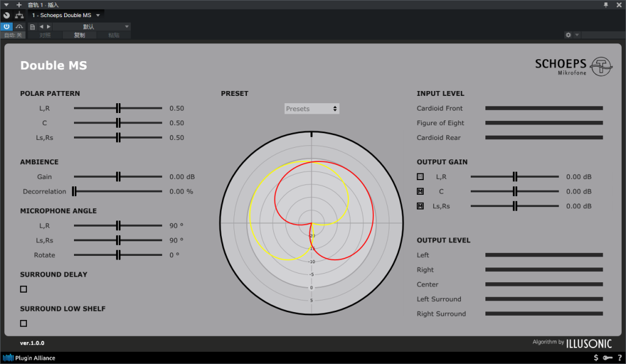Go to the previous preset arrow
This screenshot has height=364, width=626.
coord(42,27)
